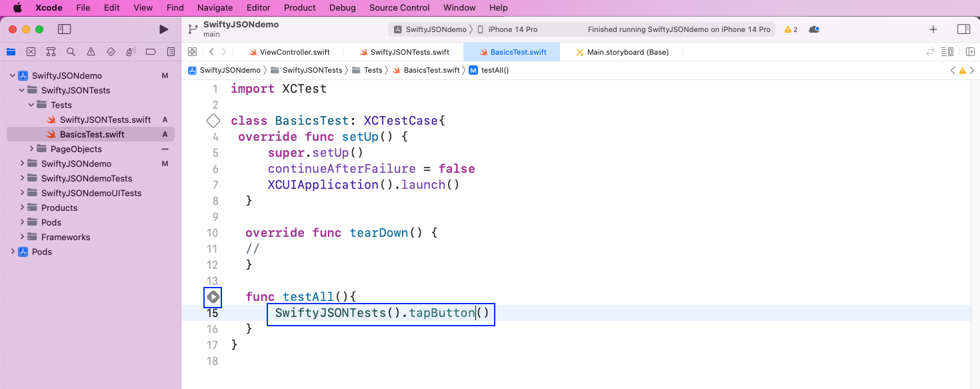Open the Find navigator magnifier icon
The height and width of the screenshot is (389, 980).
point(71,51)
